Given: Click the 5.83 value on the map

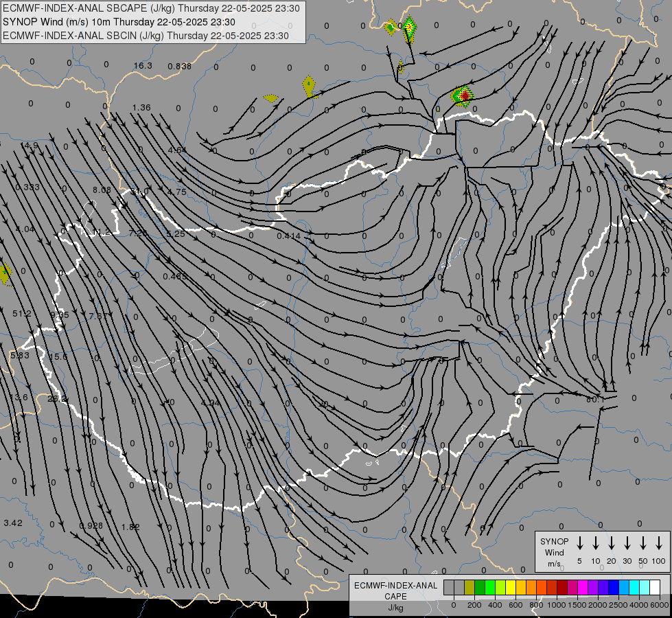Looking at the screenshot, I should (20, 355).
